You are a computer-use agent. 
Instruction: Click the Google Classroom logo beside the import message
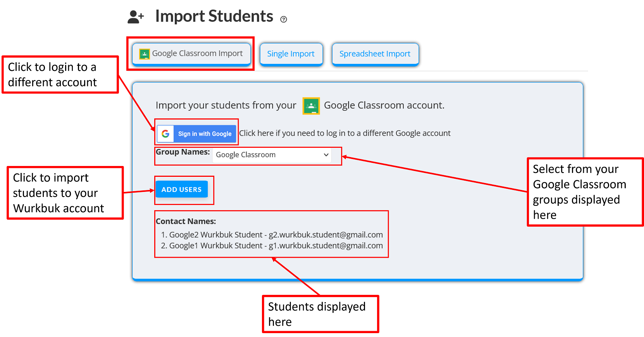[310, 106]
